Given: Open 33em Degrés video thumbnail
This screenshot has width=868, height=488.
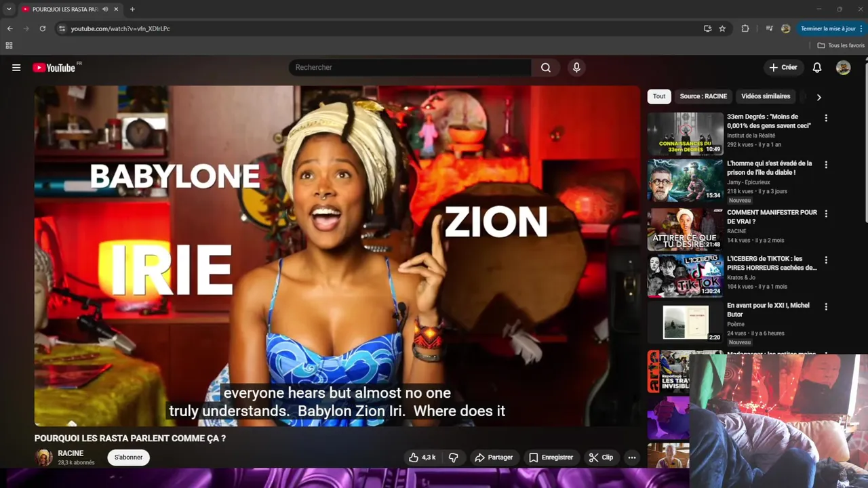Looking at the screenshot, I should point(685,134).
